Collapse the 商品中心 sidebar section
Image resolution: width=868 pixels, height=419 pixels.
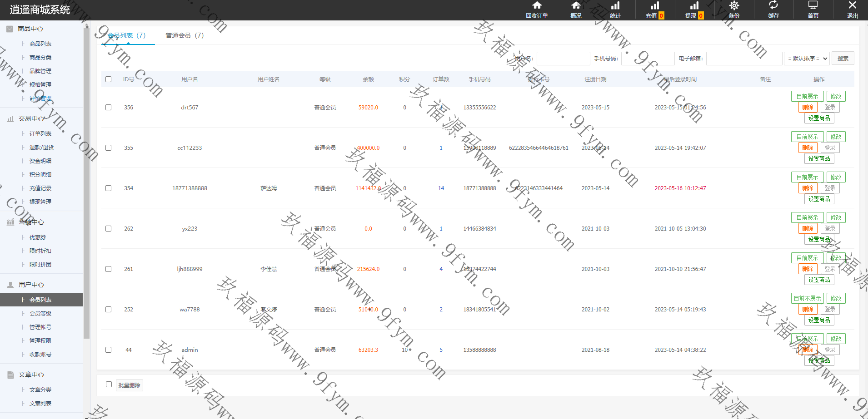[30, 29]
